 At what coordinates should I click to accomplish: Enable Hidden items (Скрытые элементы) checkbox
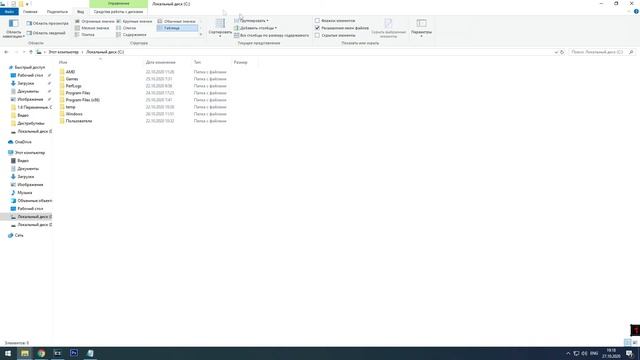(x=335, y=36)
